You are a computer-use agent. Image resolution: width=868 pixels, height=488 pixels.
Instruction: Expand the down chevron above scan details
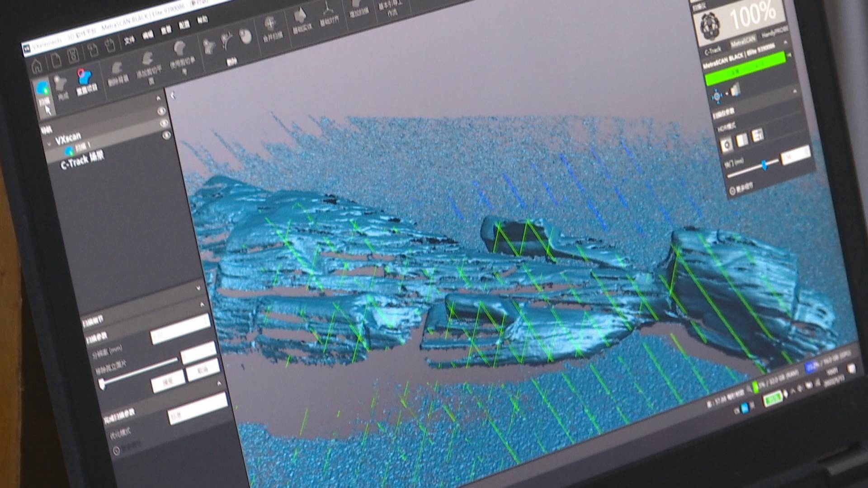pyautogui.click(x=198, y=288)
